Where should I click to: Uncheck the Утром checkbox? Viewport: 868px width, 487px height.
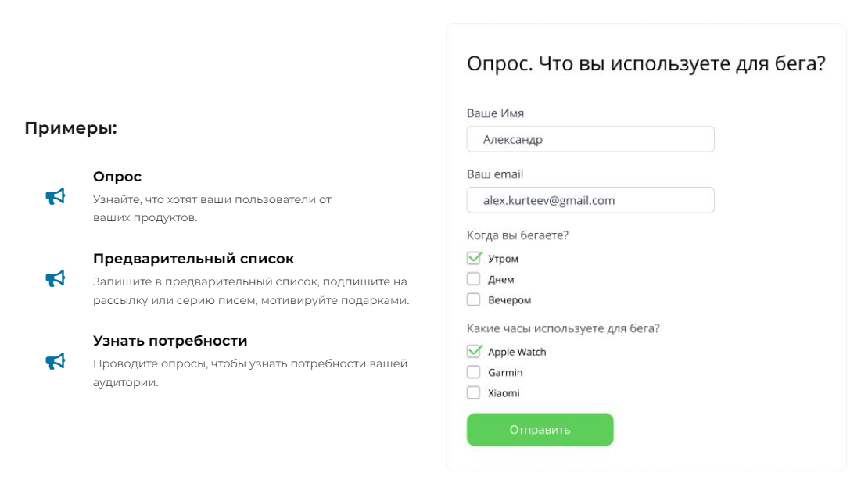pos(474,258)
